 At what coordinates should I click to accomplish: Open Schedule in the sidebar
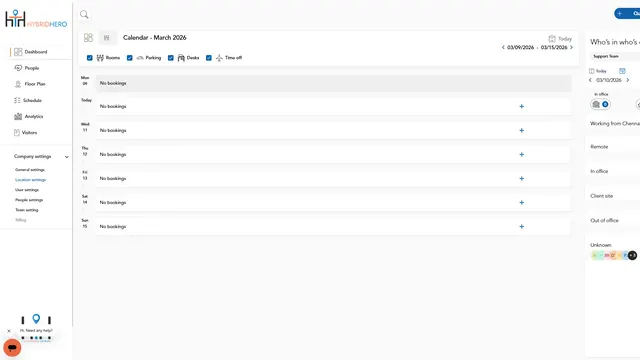click(28, 100)
